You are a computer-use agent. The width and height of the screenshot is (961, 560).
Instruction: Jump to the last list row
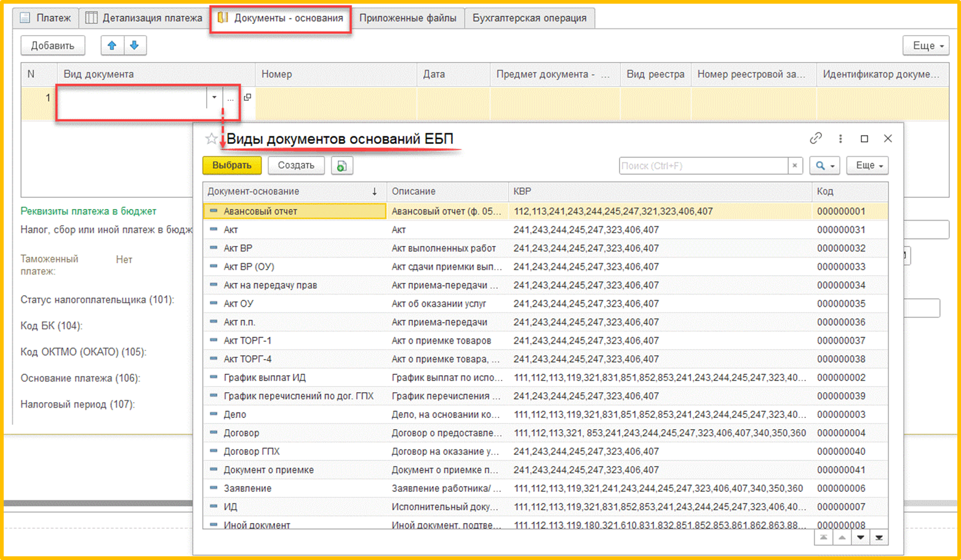[879, 538]
